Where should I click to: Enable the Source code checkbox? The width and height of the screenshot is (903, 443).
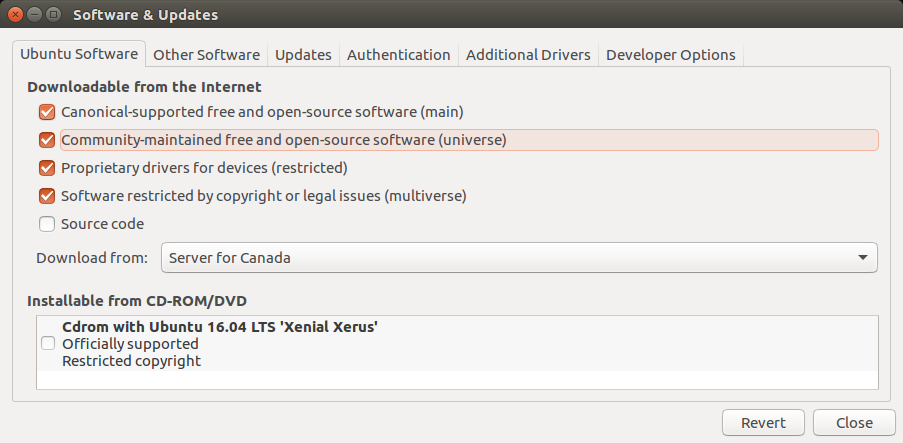click(47, 224)
